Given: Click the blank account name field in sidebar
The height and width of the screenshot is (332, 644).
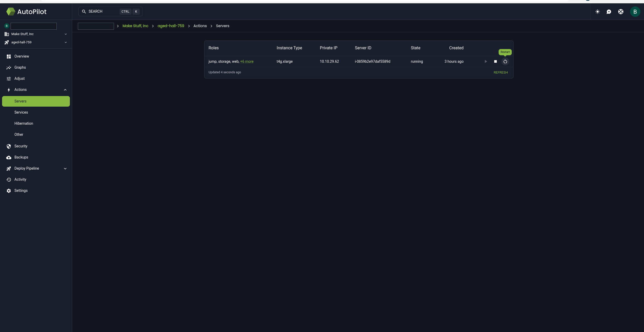Looking at the screenshot, I should (x=34, y=26).
